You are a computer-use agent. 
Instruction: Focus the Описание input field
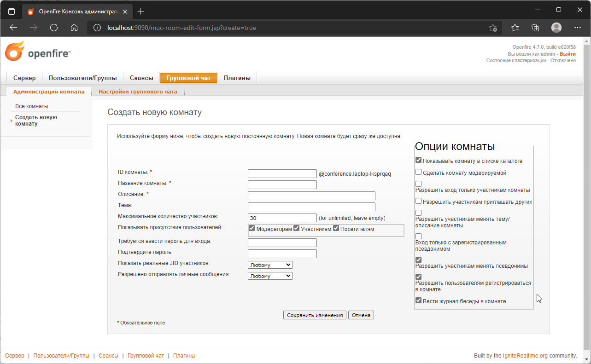tap(311, 196)
